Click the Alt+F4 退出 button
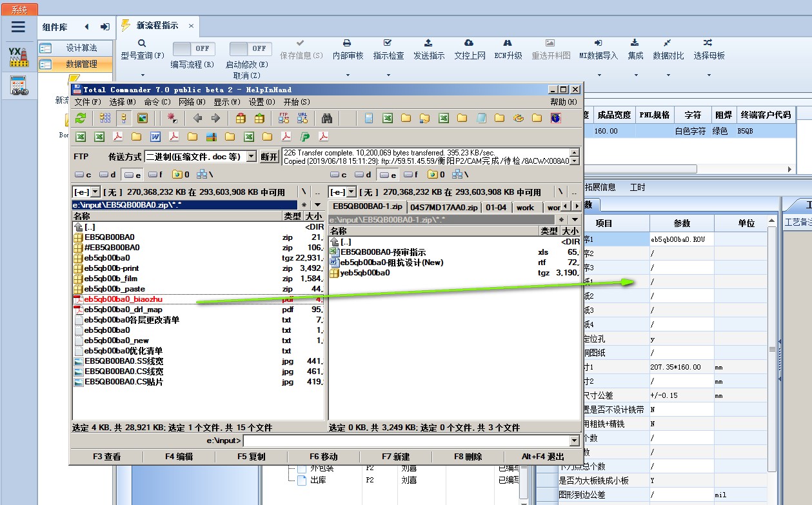The image size is (812, 505). [x=542, y=456]
